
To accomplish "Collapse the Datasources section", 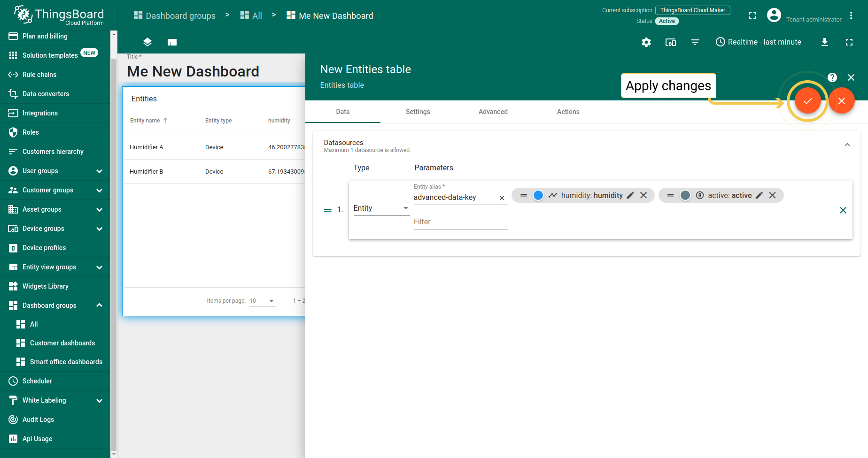I will tap(847, 145).
